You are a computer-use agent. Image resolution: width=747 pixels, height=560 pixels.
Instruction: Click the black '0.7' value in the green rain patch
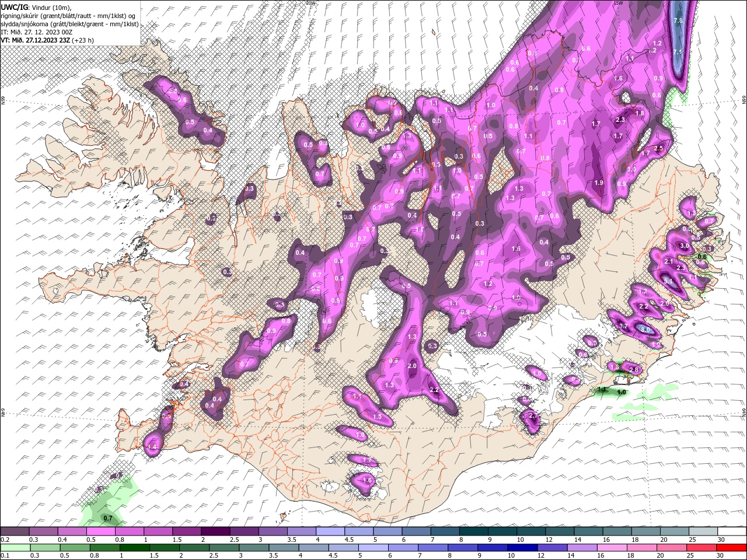click(x=108, y=518)
